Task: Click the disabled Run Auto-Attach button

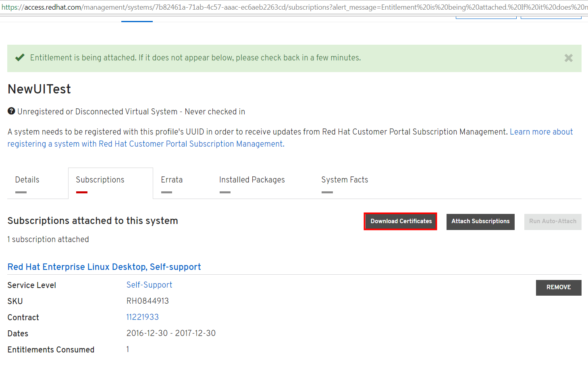Action: click(553, 222)
